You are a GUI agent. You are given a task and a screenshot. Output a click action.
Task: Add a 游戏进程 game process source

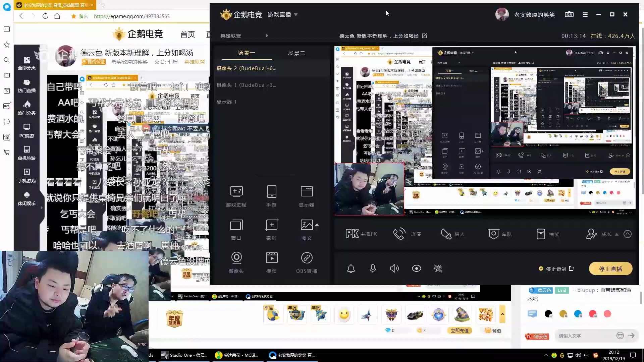[x=236, y=196]
